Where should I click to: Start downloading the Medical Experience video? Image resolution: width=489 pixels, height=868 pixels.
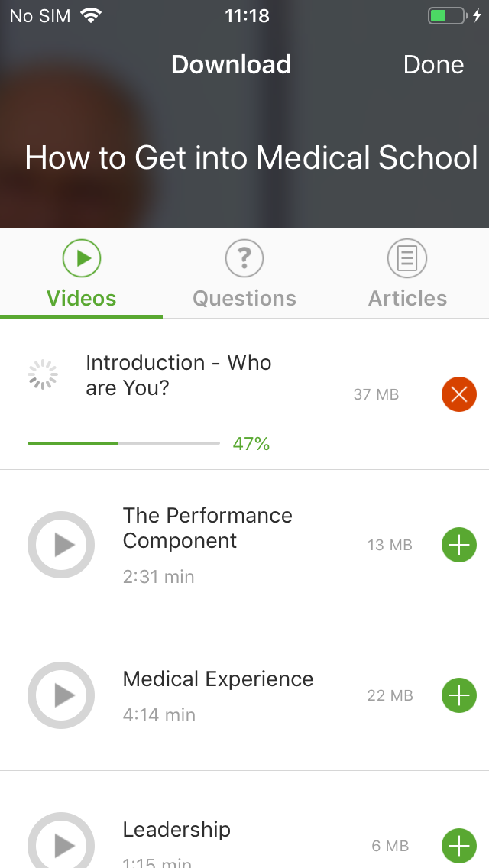459,695
